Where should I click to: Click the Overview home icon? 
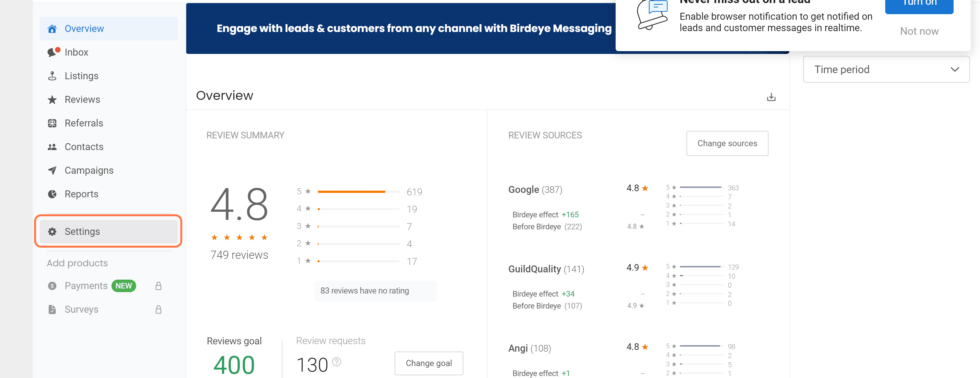[x=52, y=29]
